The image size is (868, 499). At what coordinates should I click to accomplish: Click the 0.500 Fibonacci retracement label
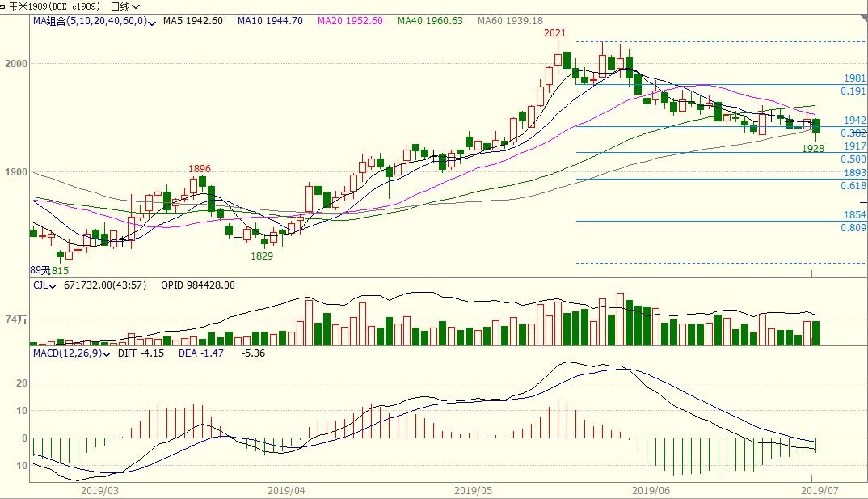pos(853,159)
